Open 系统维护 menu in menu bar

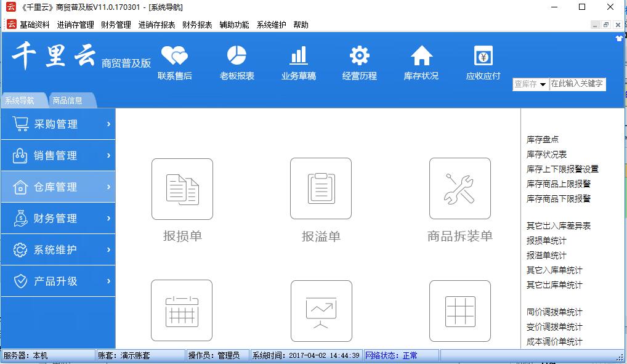pos(271,25)
